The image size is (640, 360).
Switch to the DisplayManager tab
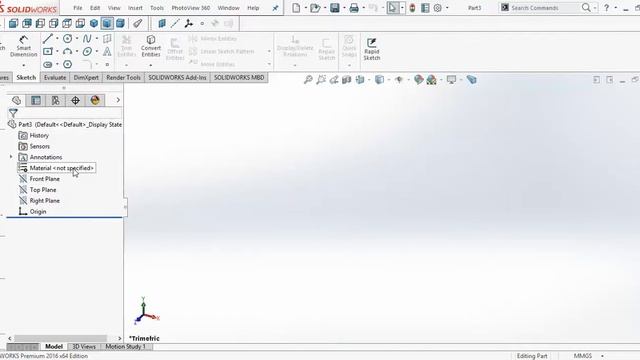click(95, 100)
